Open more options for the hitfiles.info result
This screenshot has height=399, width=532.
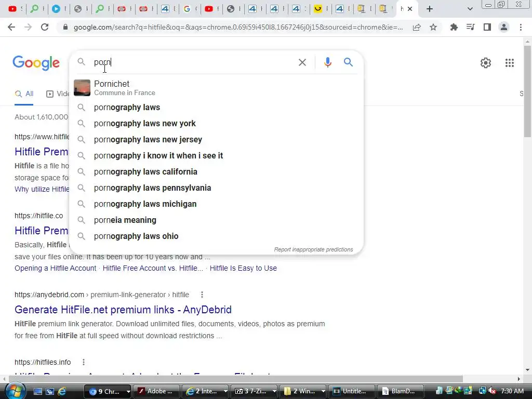84,362
